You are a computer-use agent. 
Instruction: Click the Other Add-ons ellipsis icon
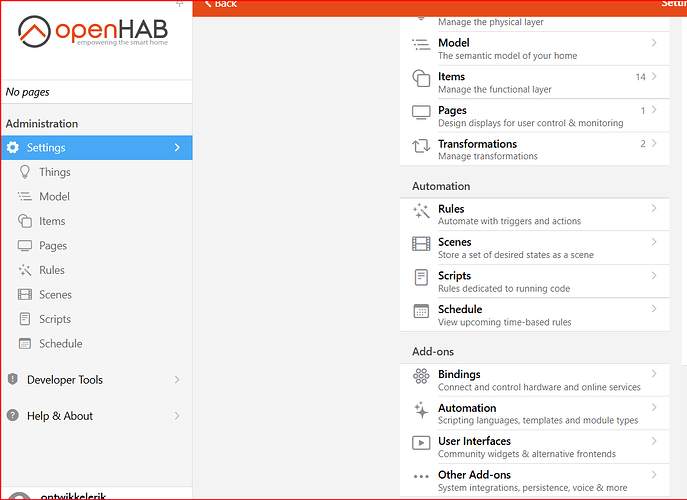[x=421, y=476]
